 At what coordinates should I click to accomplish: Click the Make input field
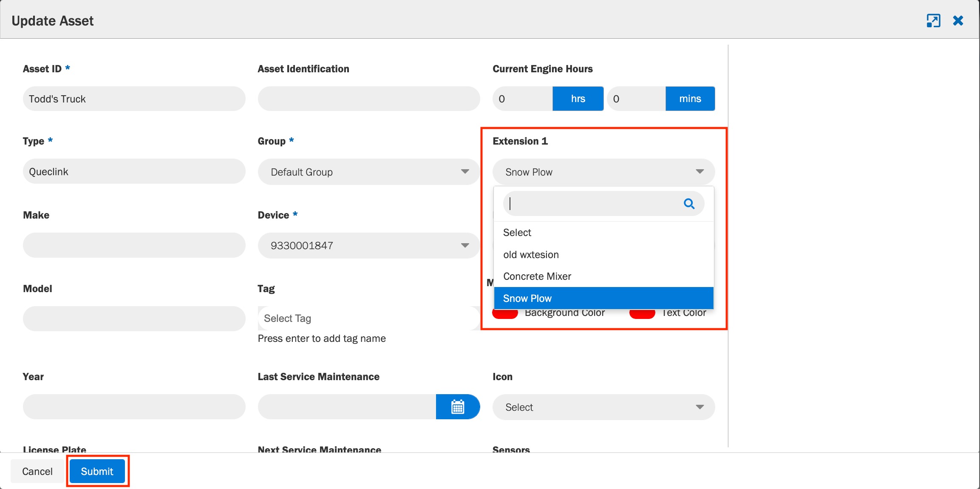point(134,245)
